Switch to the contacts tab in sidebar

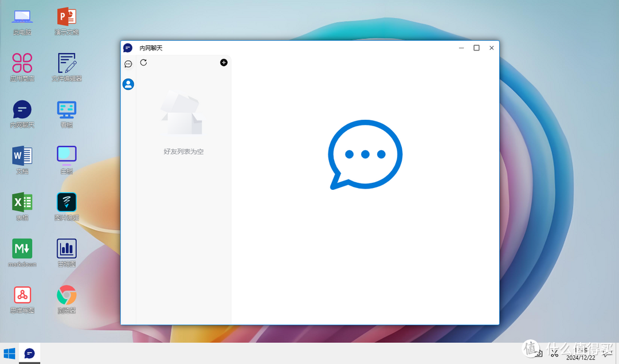[x=128, y=84]
